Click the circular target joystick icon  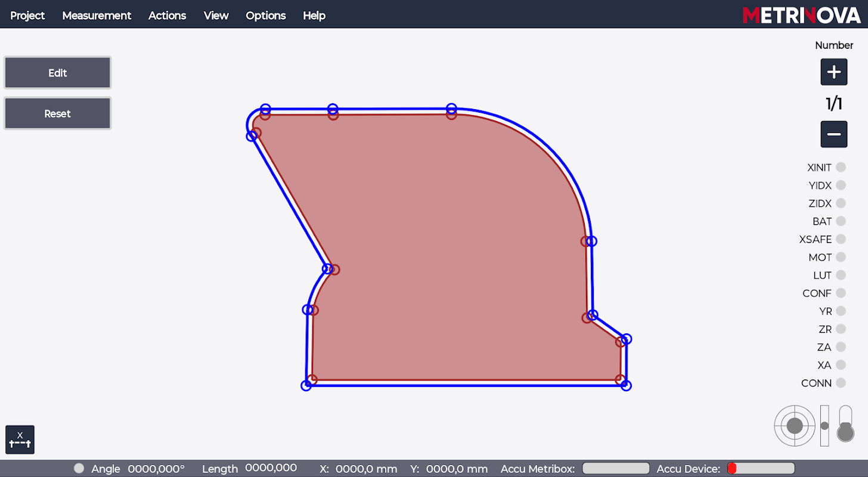pos(795,426)
